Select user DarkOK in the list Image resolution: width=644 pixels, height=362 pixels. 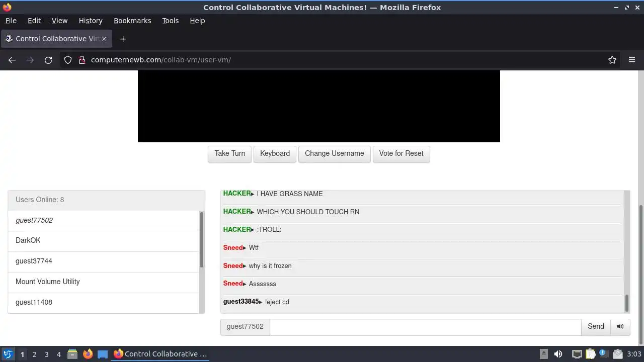point(104,241)
